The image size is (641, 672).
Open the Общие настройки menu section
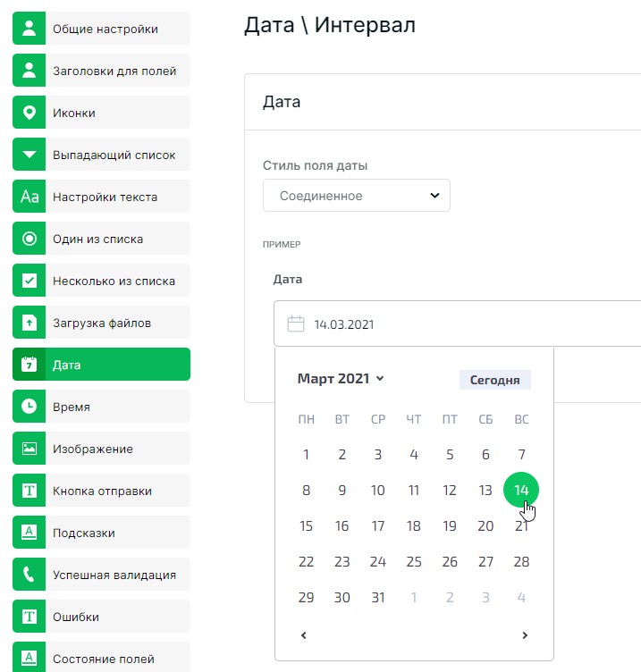(105, 29)
